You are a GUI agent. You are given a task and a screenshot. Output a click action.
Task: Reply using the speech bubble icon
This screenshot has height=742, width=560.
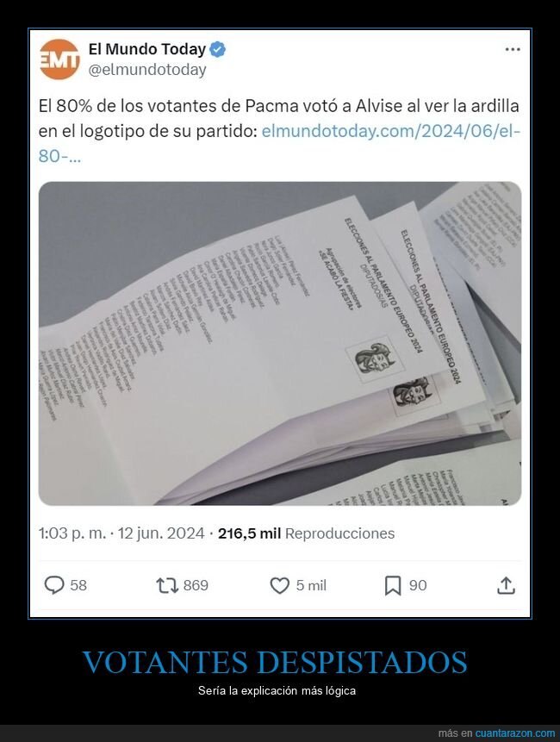tap(54, 585)
